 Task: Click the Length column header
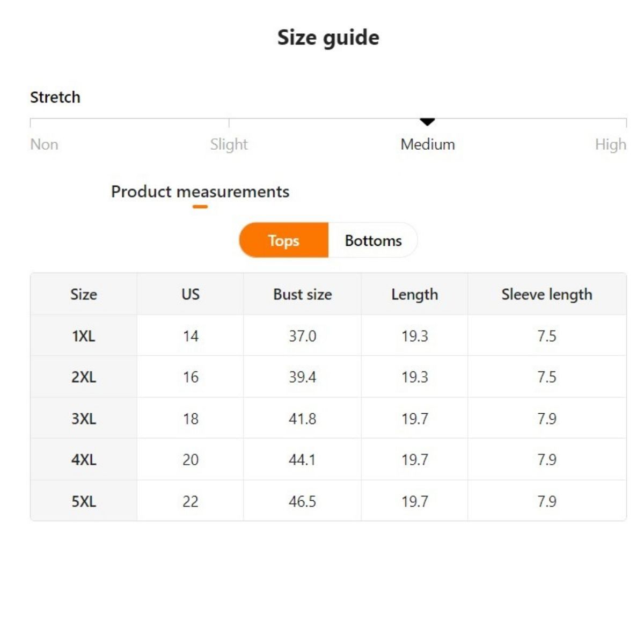[414, 294]
